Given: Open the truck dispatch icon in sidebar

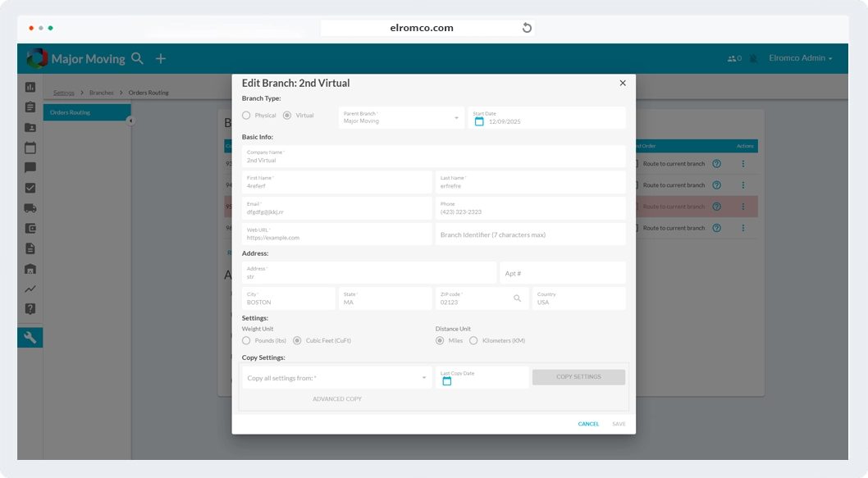Looking at the screenshot, I should 30,208.
